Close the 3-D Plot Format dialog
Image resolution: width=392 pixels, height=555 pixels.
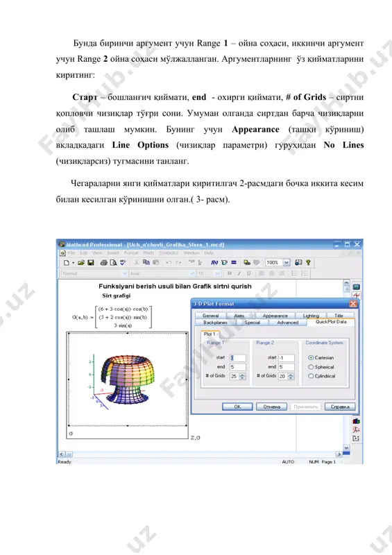(x=353, y=304)
